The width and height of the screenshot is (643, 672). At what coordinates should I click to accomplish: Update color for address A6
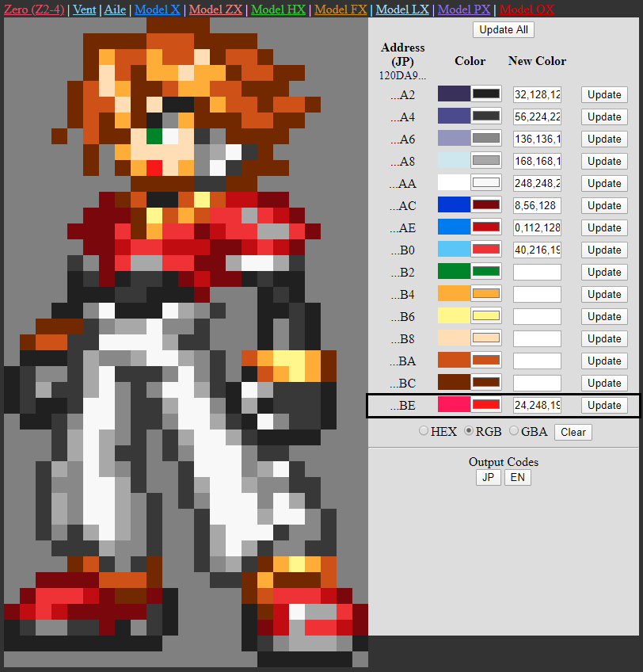[x=604, y=139]
